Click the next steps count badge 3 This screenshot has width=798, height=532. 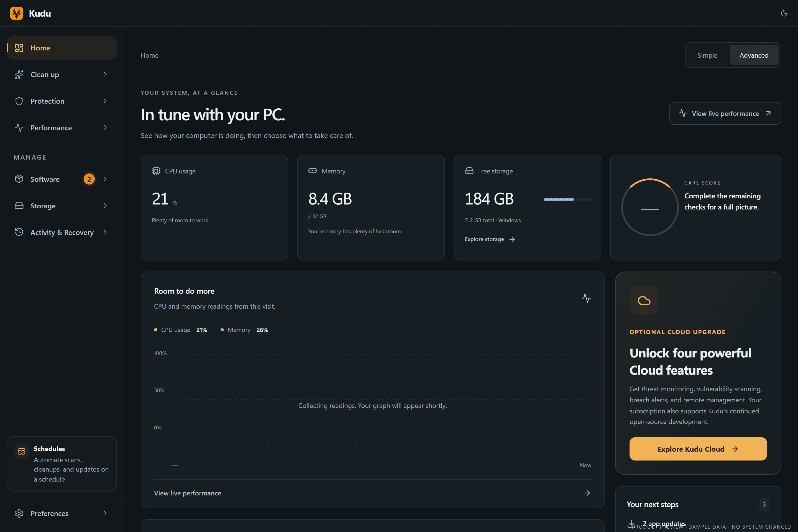click(764, 504)
